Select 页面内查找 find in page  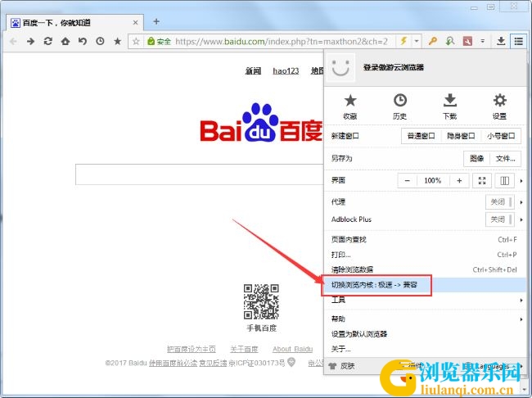(425, 239)
